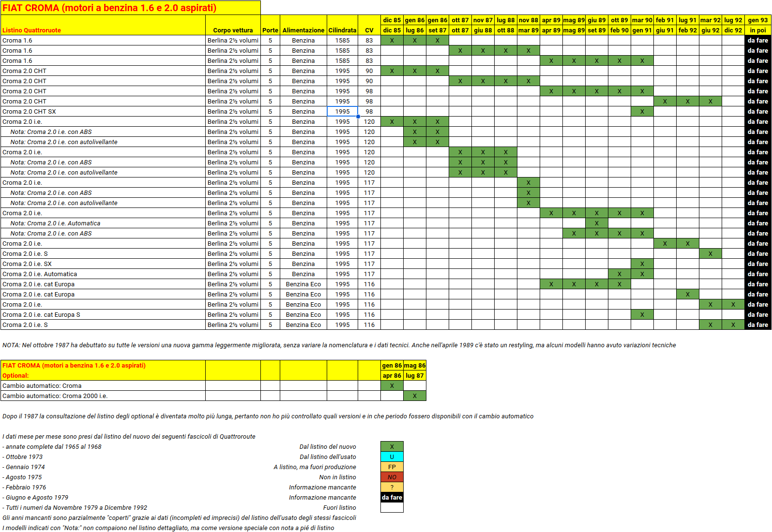The width and height of the screenshot is (772, 532).
Task: Select the 'Croma 2.0 i.e. SX' model cell
Action: 103,264
